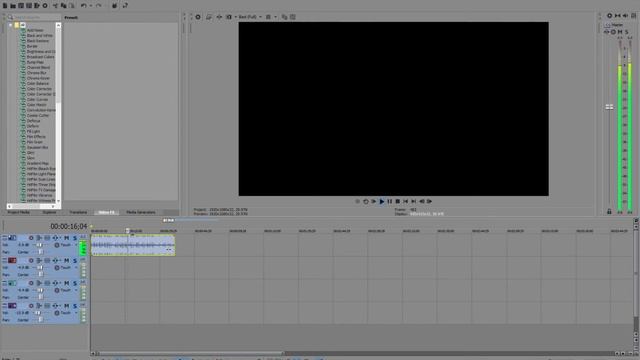Switch to the Transitions tab

78,212
